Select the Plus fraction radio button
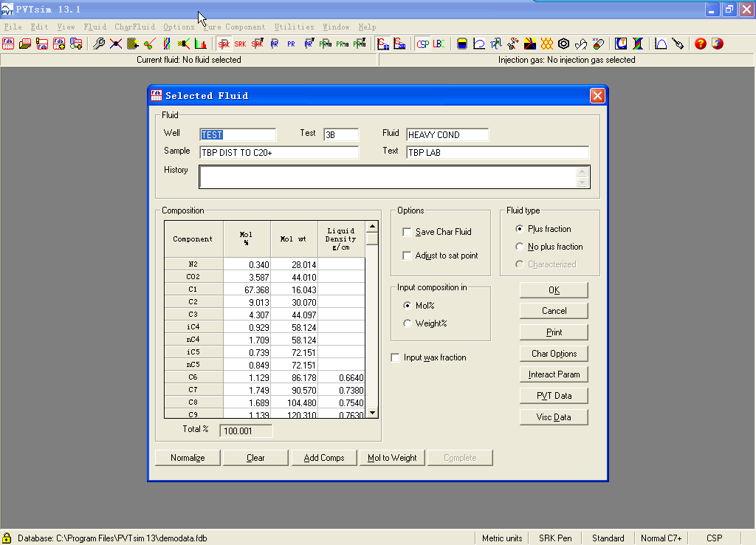The width and height of the screenshot is (756, 545). (519, 229)
